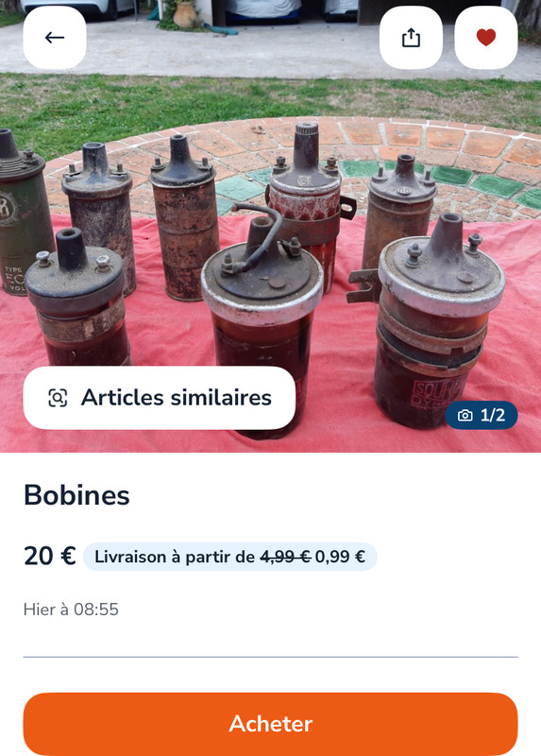Viewport: 541px width, 756px height.
Task: Tap the discounted 0,99 € shipping price
Action: point(340,557)
